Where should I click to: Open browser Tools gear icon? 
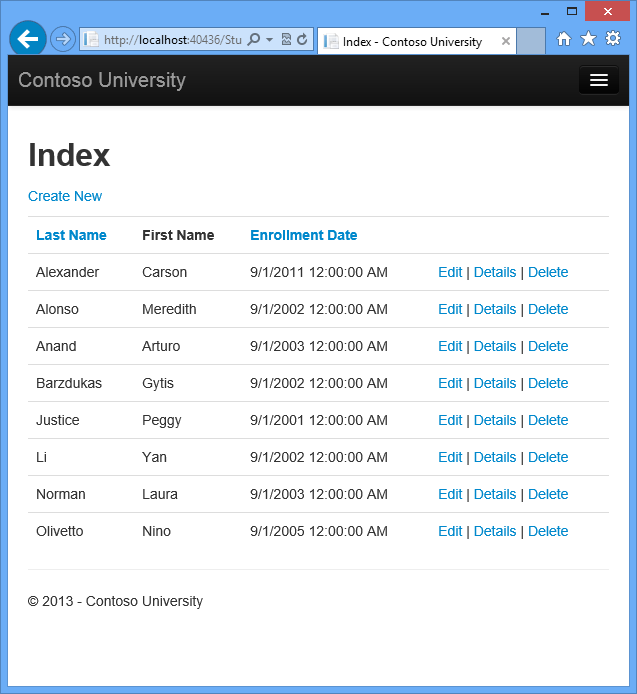(613, 39)
